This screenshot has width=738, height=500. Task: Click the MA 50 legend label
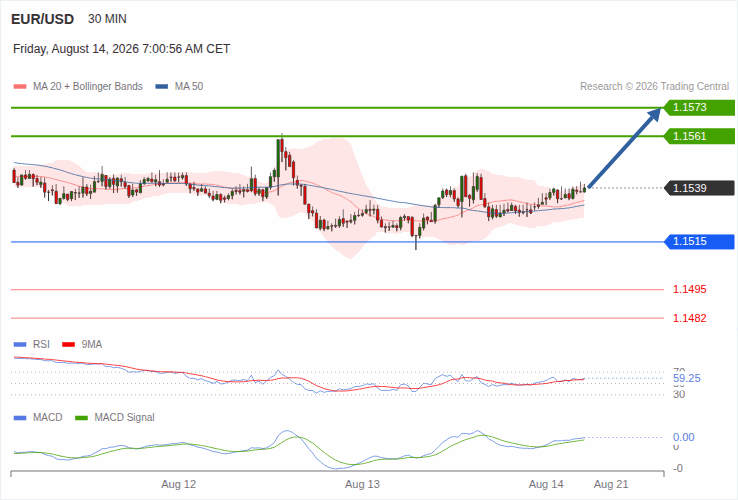click(189, 86)
